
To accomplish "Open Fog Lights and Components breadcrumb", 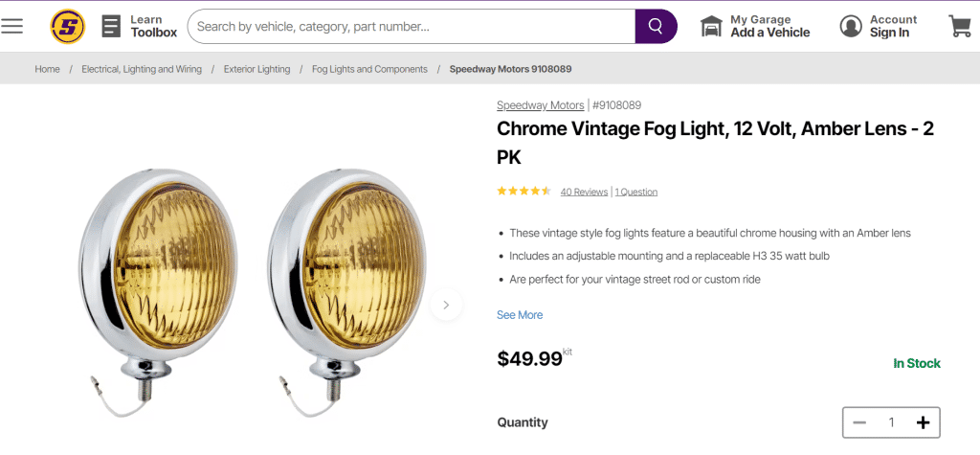I will point(369,69).
